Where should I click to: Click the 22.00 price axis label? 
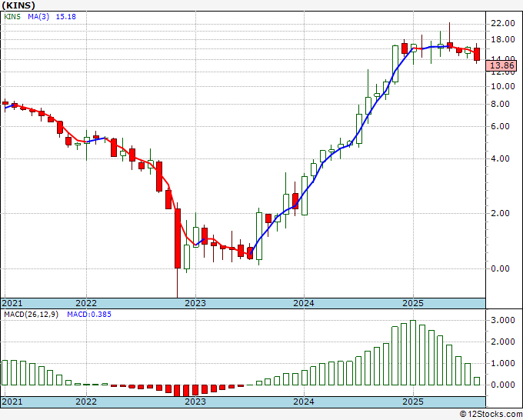click(503, 23)
